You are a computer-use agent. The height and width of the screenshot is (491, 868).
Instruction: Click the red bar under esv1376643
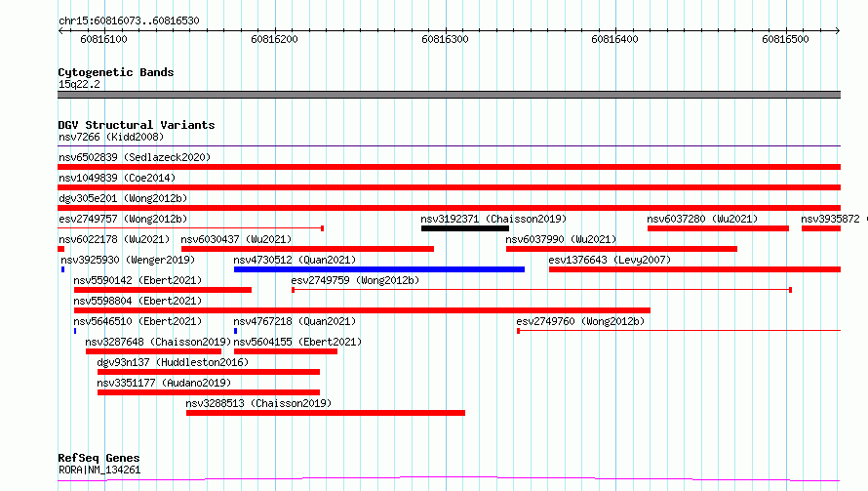[694, 269]
